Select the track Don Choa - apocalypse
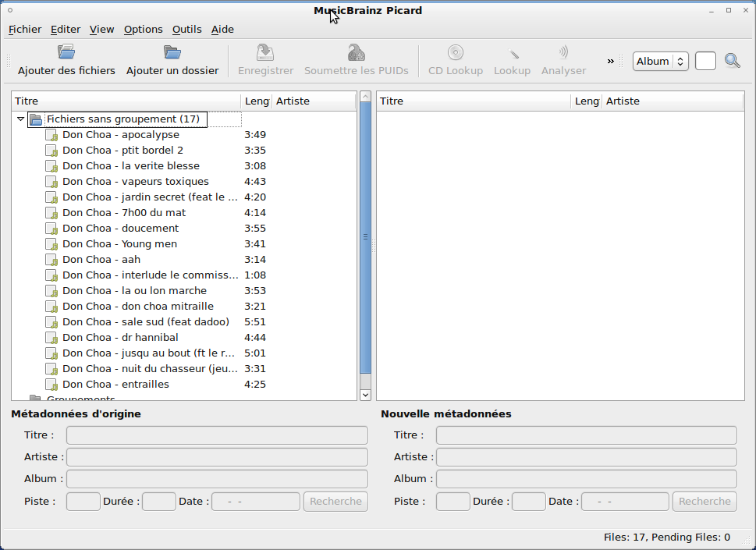 (120, 134)
